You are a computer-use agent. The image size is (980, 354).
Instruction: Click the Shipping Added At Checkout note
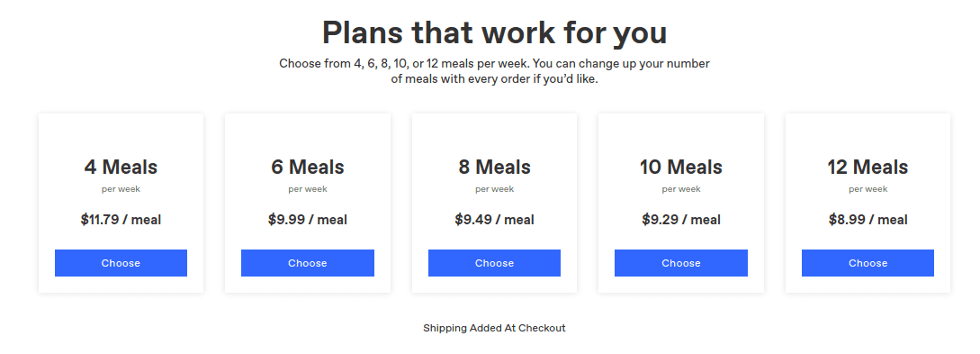(x=494, y=328)
